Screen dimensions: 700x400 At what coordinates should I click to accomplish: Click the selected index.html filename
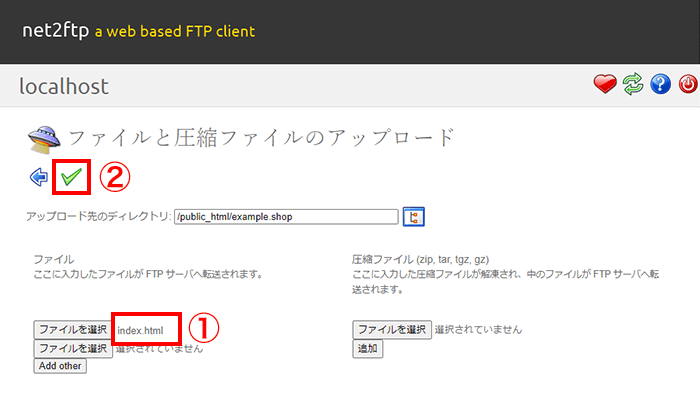point(141,329)
